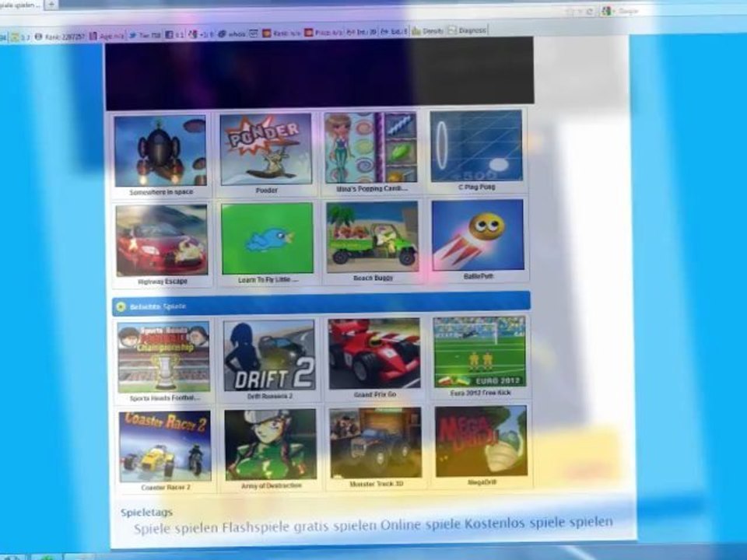The width and height of the screenshot is (747, 560).
Task: Open the Ponder game thumbnail
Action: click(266, 149)
